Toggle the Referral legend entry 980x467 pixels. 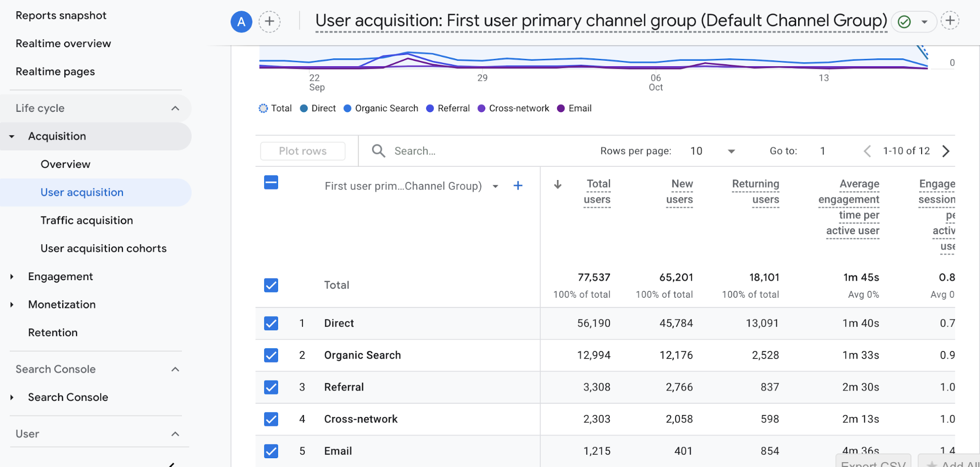pos(448,108)
